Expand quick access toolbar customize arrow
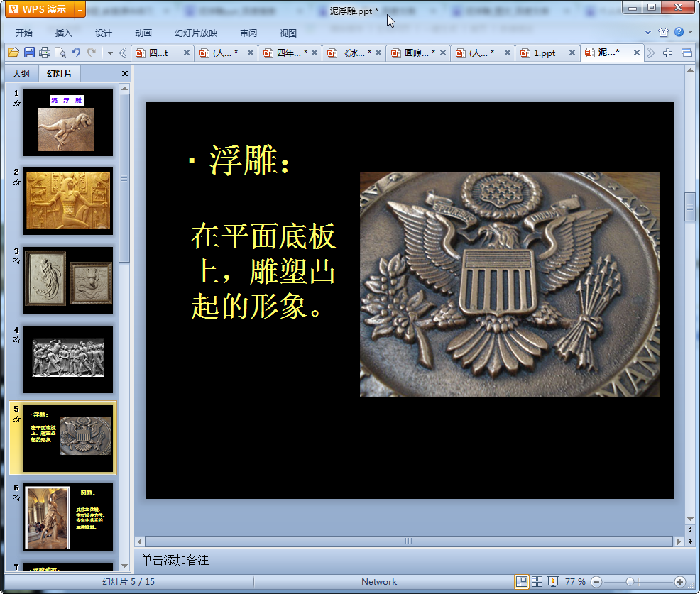This screenshot has height=594, width=700. coord(110,53)
